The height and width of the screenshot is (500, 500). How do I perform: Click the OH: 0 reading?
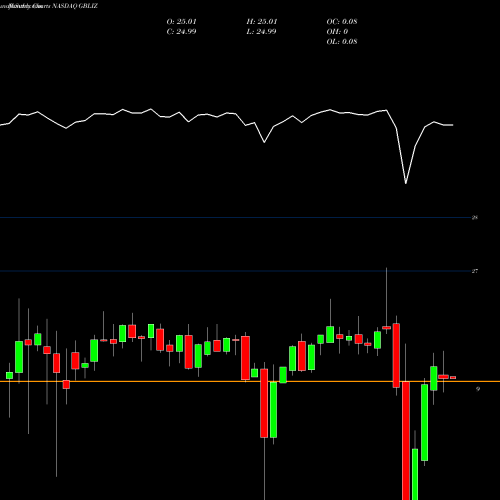tap(337, 32)
